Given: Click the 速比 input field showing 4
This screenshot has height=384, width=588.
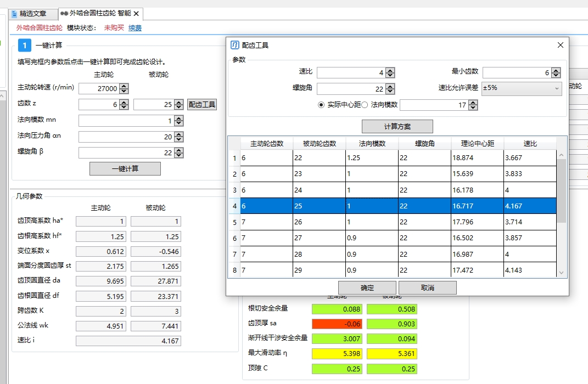Looking at the screenshot, I should point(351,72).
